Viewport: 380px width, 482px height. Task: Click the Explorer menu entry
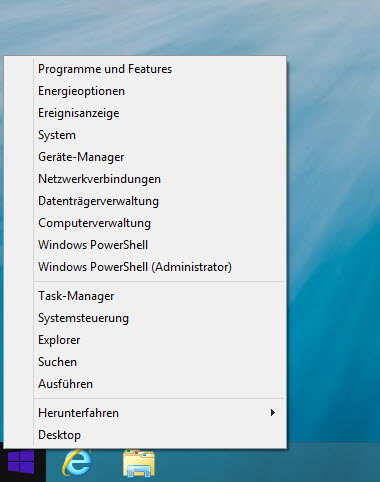pyautogui.click(x=59, y=340)
